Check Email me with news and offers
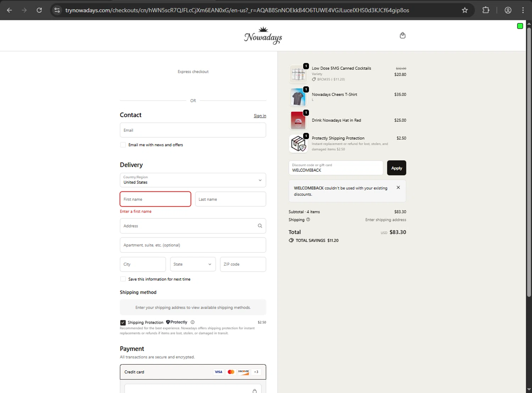This screenshot has width=532, height=393. coord(123,145)
